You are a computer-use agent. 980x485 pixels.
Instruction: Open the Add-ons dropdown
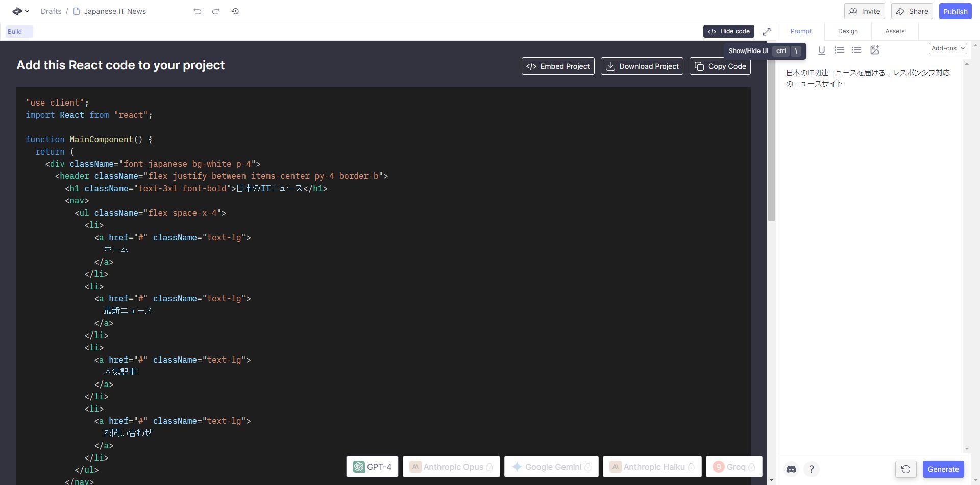(x=948, y=48)
